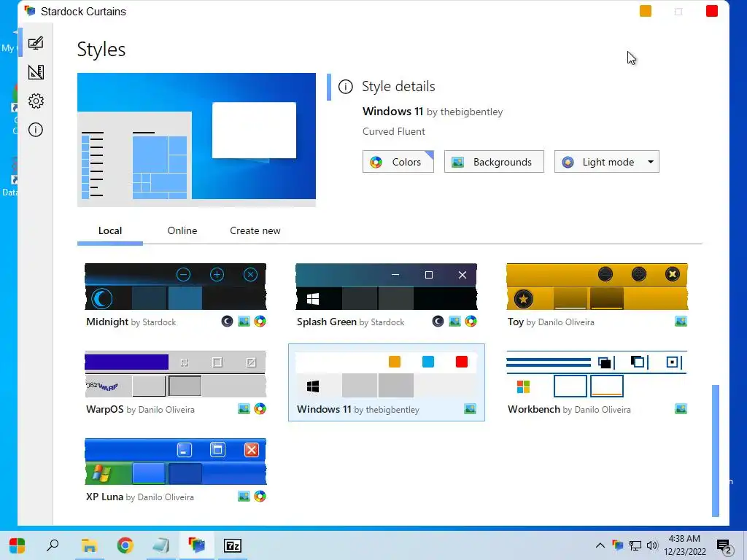The height and width of the screenshot is (560, 747).
Task: Open Google Chrome from taskbar
Action: click(x=125, y=545)
